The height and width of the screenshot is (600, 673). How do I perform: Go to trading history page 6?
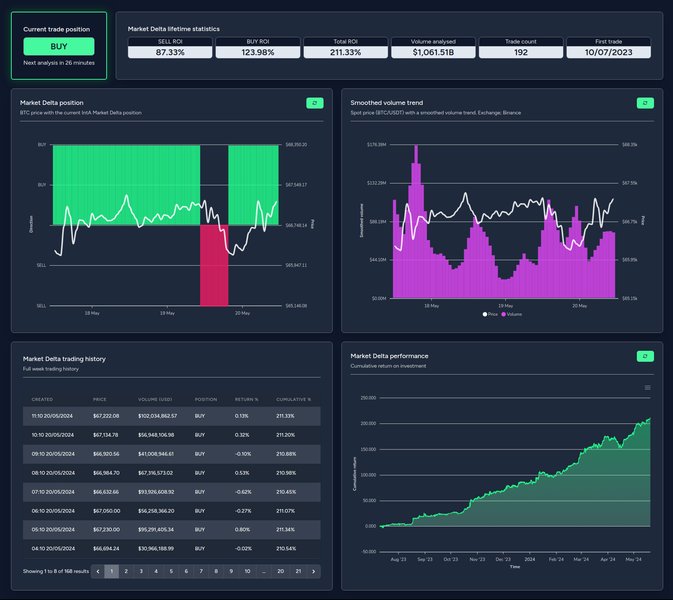coord(186,571)
